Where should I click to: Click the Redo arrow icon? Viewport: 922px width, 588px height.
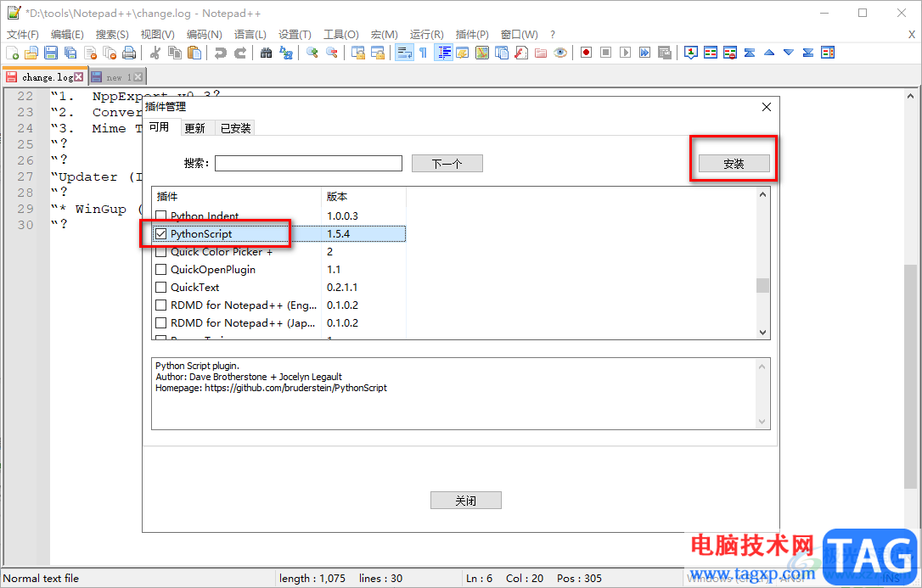[x=240, y=53]
